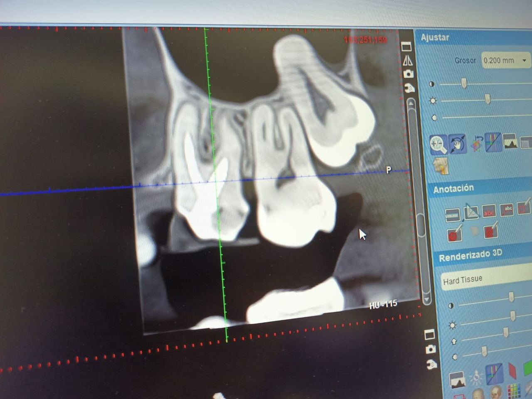Activate the pan/rotate hand tool
The height and width of the screenshot is (399, 532).
click(457, 144)
